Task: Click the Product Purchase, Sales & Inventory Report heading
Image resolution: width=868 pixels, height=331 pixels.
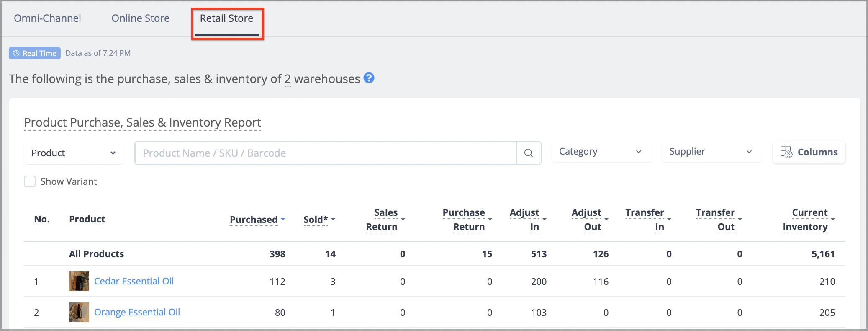Action: [143, 122]
